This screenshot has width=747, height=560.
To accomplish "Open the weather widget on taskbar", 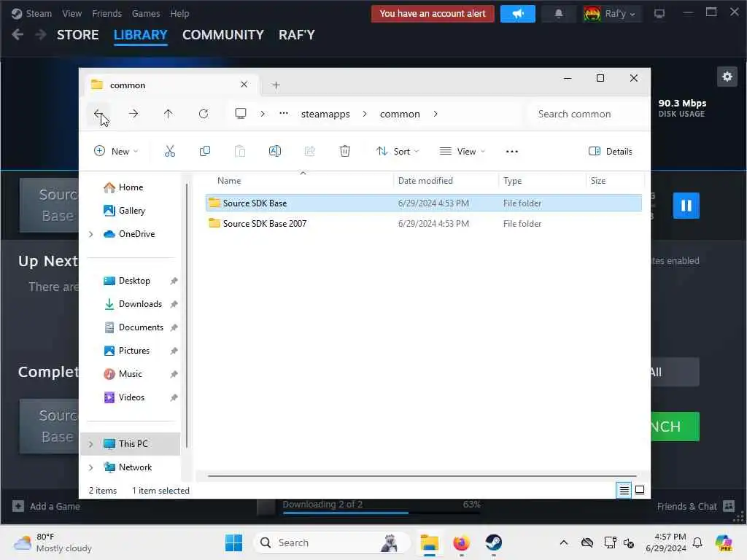I will [x=53, y=542].
